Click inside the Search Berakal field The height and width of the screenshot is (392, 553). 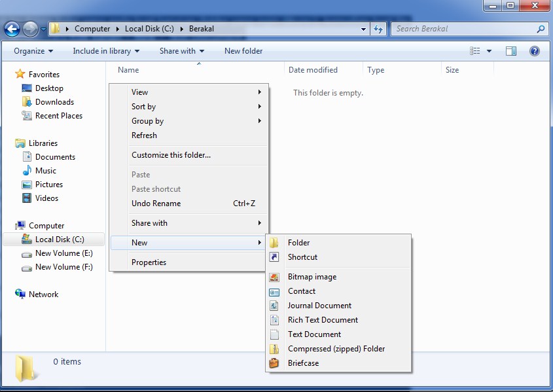click(x=458, y=29)
